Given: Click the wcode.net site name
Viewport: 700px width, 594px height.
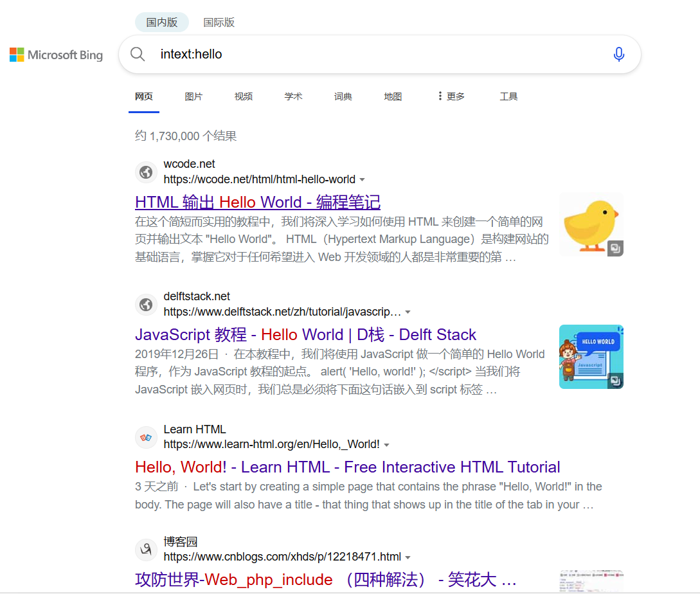Looking at the screenshot, I should pos(189,164).
